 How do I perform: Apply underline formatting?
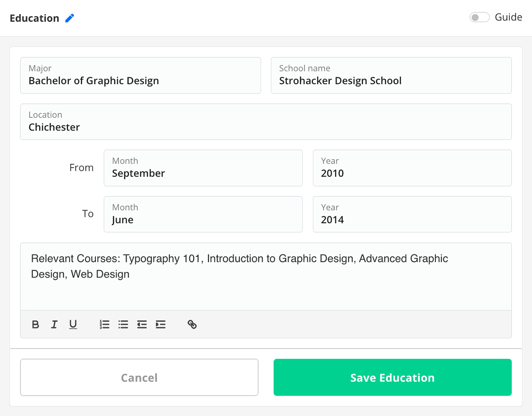pos(73,324)
